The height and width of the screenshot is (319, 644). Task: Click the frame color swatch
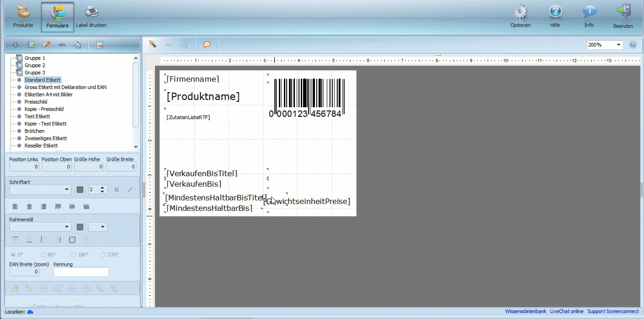(x=80, y=227)
